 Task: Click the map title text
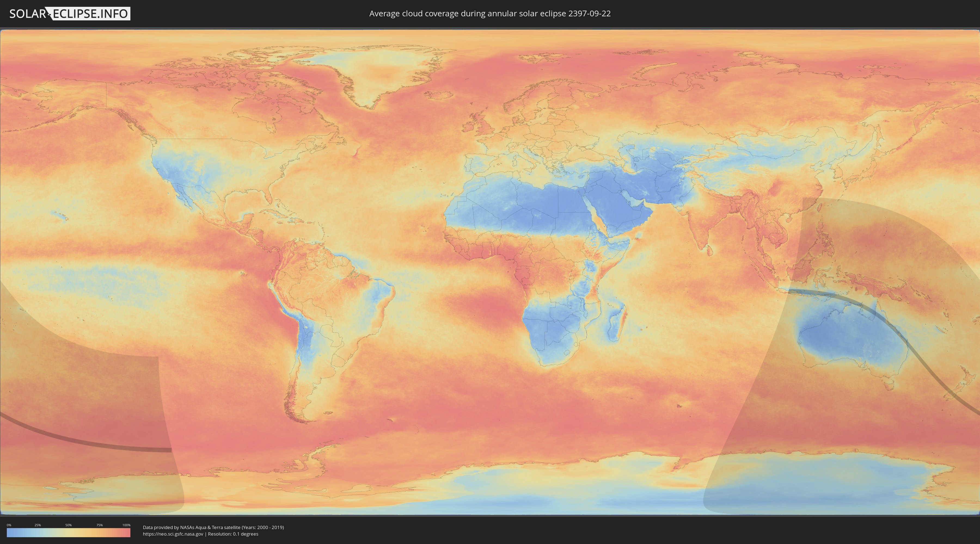490,14
